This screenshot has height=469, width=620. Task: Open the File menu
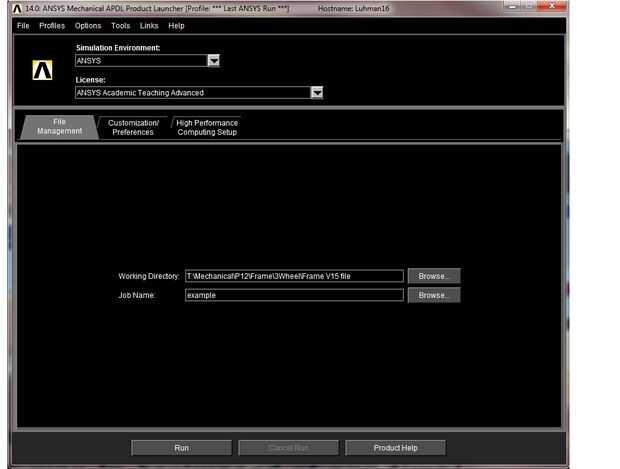pyautogui.click(x=23, y=26)
